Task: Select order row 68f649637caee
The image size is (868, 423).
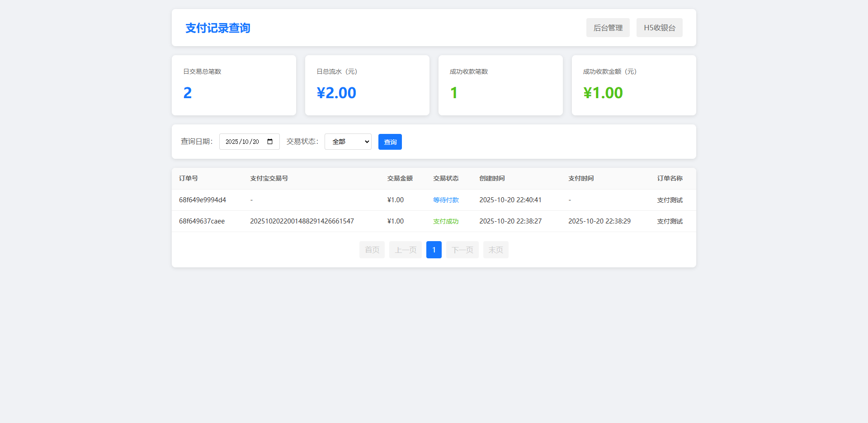Action: 202,221
